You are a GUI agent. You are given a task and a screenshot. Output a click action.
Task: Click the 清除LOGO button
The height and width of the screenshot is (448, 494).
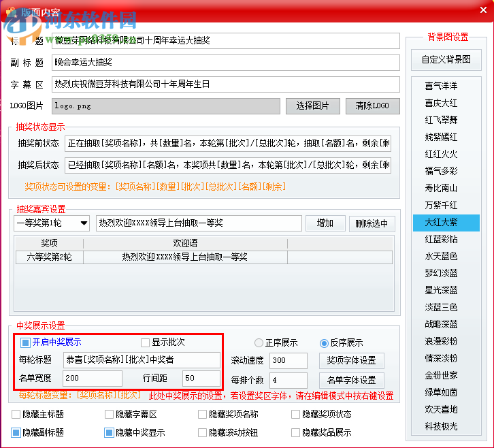[x=373, y=106]
